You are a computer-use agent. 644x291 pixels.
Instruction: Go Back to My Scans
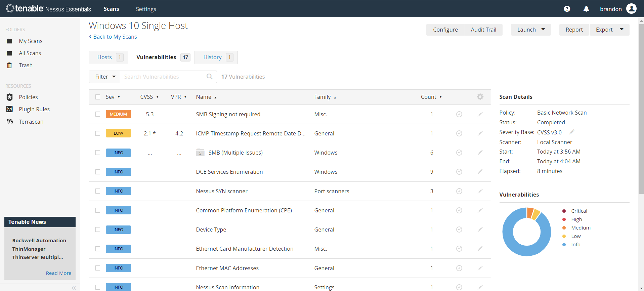[x=113, y=37]
